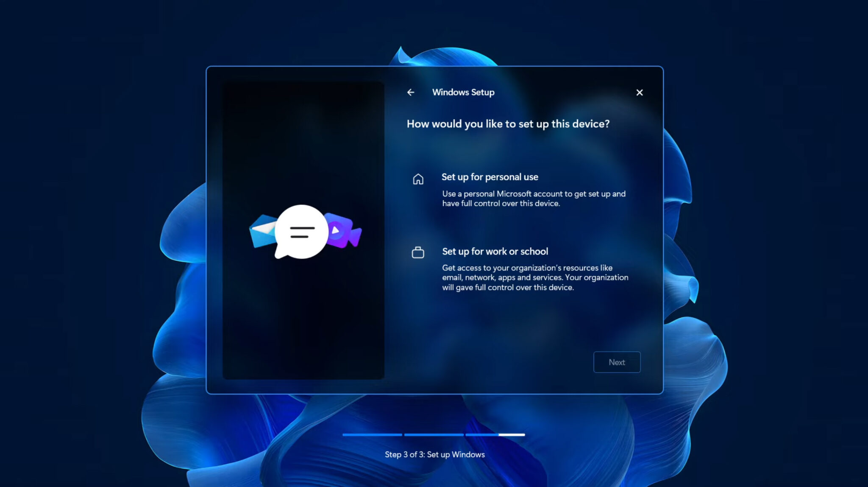Image resolution: width=868 pixels, height=487 pixels.
Task: Click the speech bubble in the illustration
Action: 301,231
